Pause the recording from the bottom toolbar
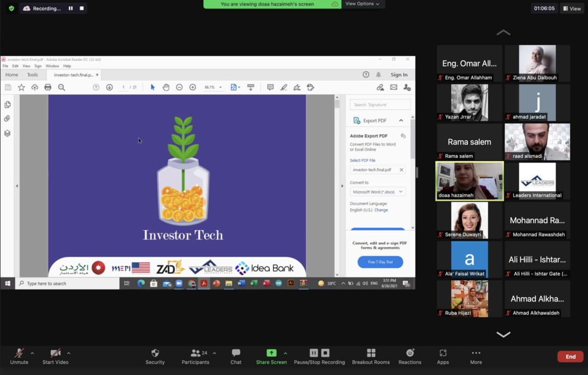Screen dimensions: 588x375 pyautogui.click(x=314, y=353)
